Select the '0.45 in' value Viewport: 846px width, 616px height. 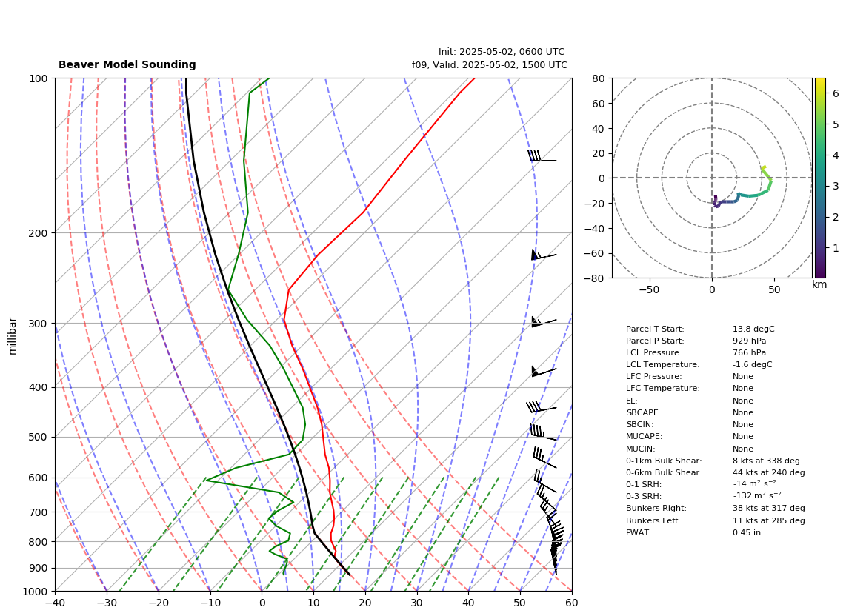(747, 532)
